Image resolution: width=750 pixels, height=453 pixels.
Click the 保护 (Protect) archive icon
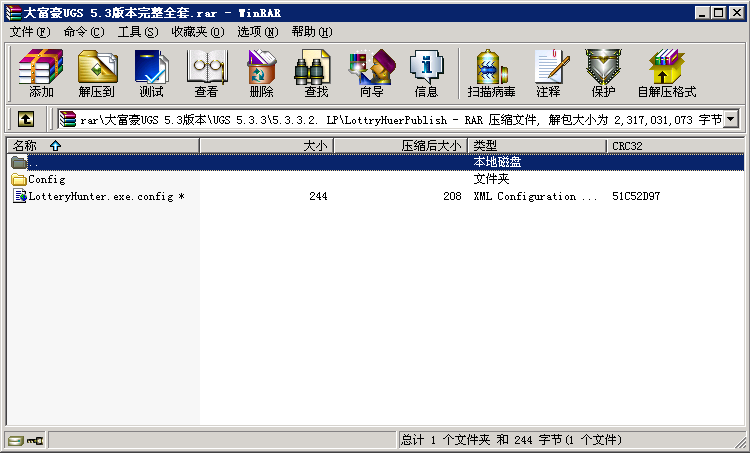tap(603, 73)
